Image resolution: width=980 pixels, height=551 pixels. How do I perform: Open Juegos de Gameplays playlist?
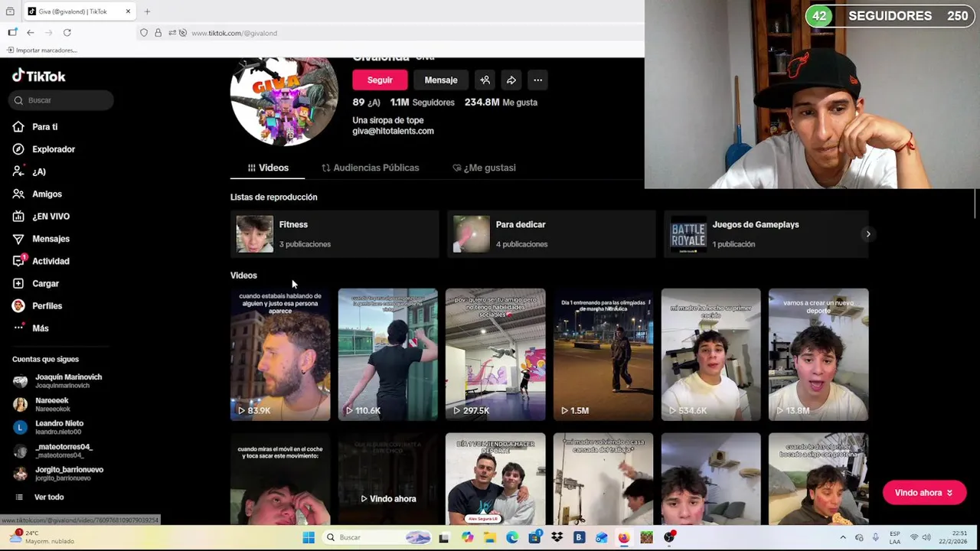pos(768,234)
